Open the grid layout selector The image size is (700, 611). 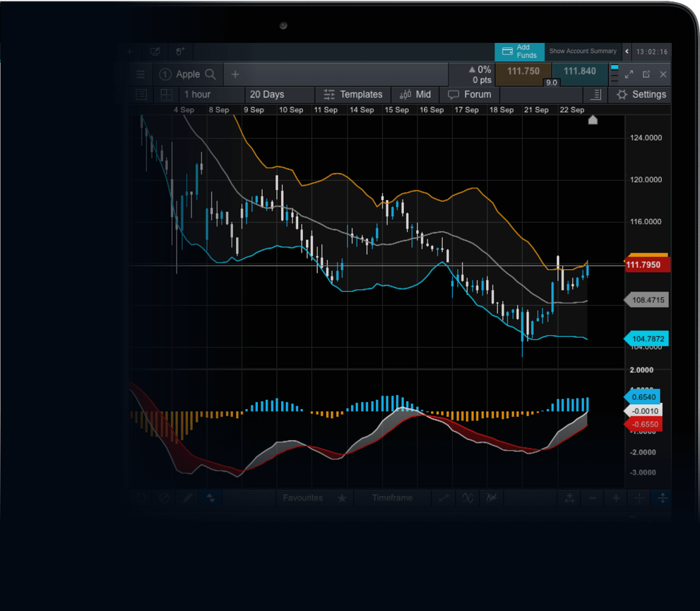tap(166, 94)
